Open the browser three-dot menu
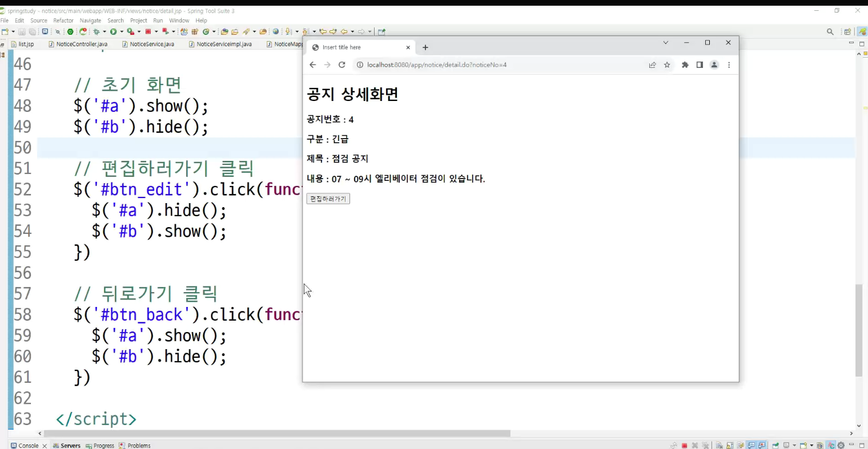Screen dimensions: 868x449 tap(729, 65)
